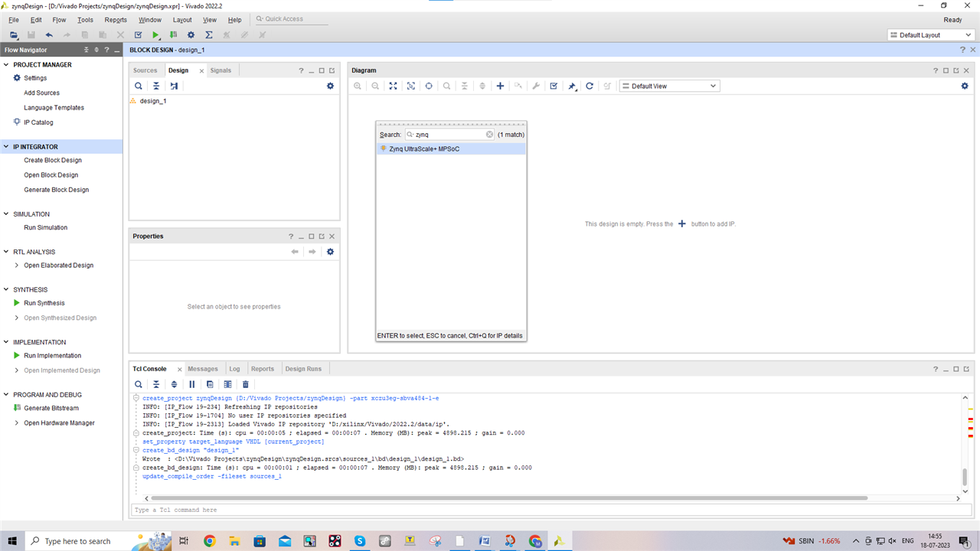Click the Quick Access search box

coord(291,19)
